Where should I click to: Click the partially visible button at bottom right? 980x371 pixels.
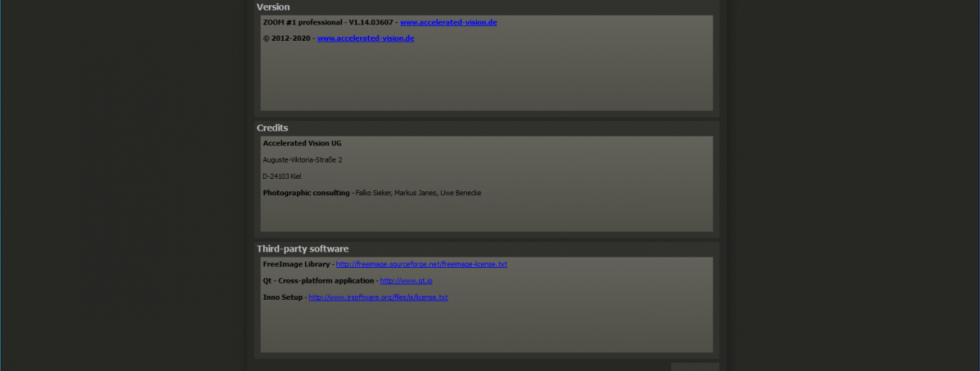tap(695, 367)
